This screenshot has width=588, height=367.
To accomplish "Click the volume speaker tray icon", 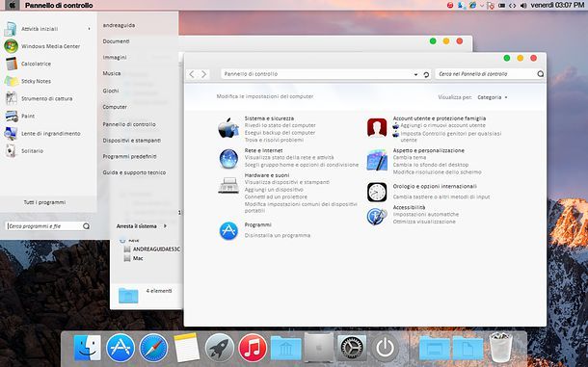I will pyautogui.click(x=523, y=5).
